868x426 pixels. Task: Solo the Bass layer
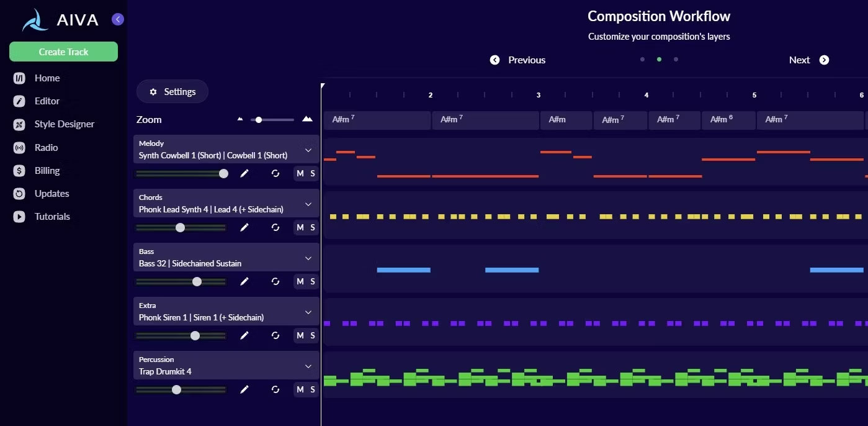pyautogui.click(x=313, y=281)
